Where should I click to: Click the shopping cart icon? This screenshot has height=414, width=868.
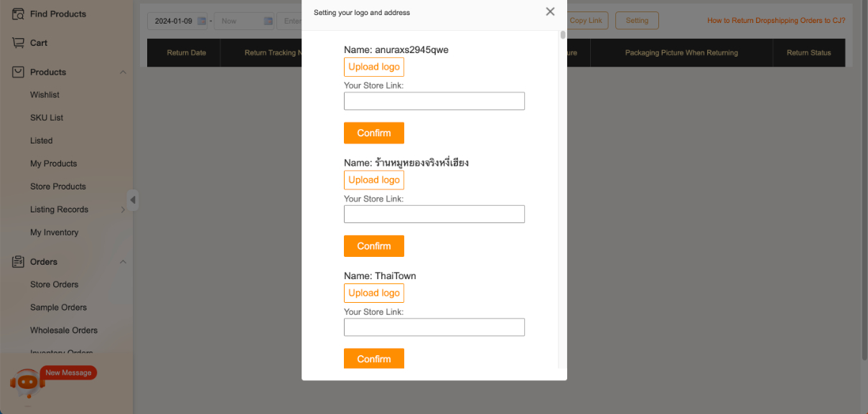click(x=19, y=43)
